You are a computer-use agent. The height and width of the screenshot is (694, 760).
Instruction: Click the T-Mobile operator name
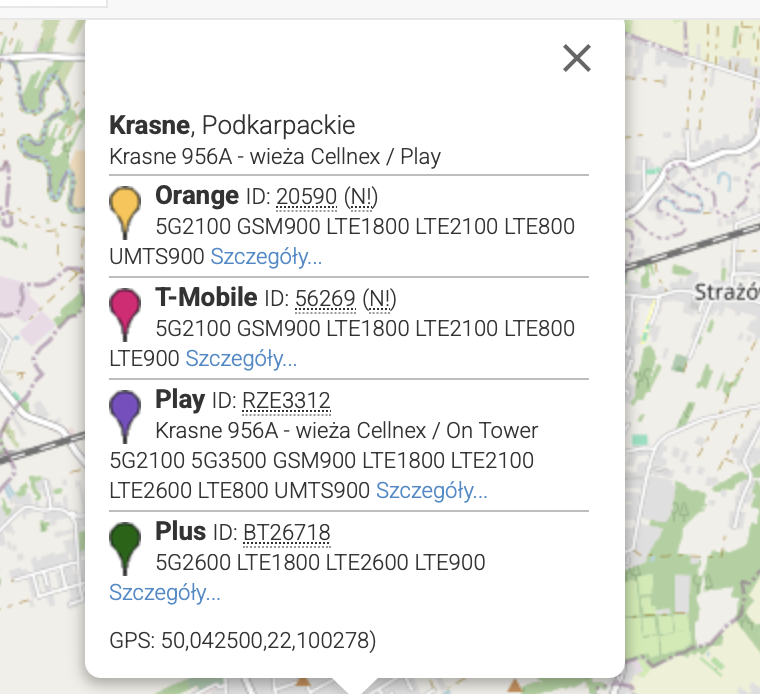(x=206, y=298)
